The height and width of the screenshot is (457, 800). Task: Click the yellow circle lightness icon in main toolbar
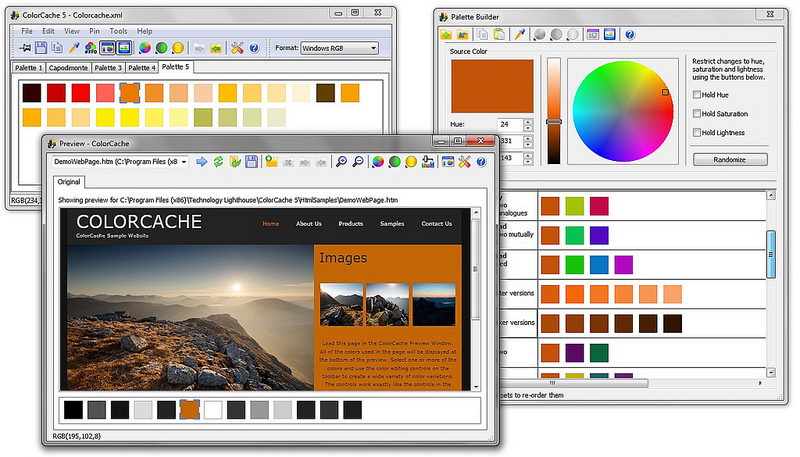[x=178, y=48]
